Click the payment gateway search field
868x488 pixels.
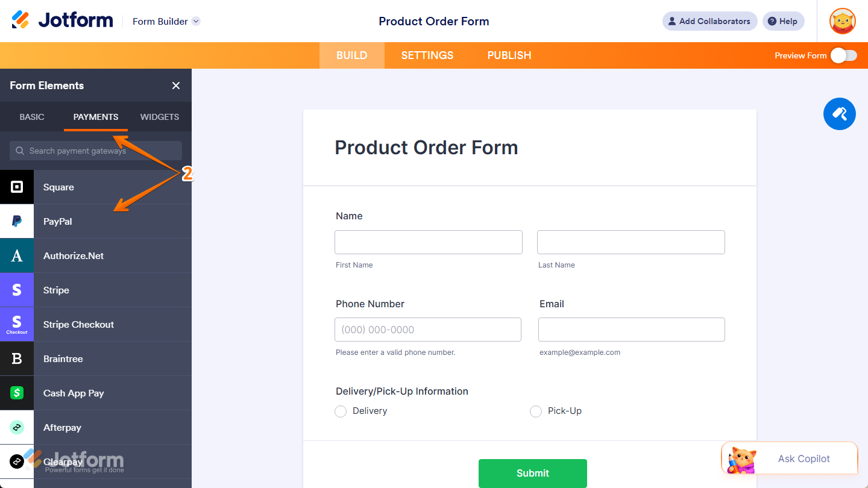[x=95, y=150]
